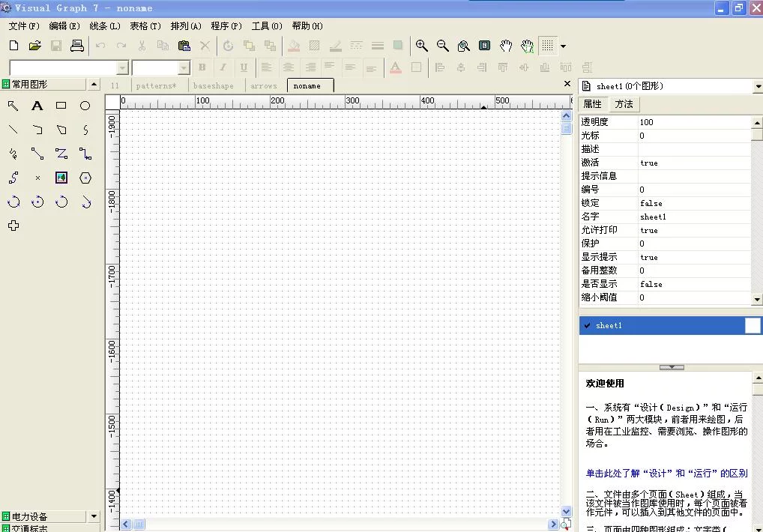Select the polygon shape tool
The width and height of the screenshot is (763, 532).
tap(61, 130)
